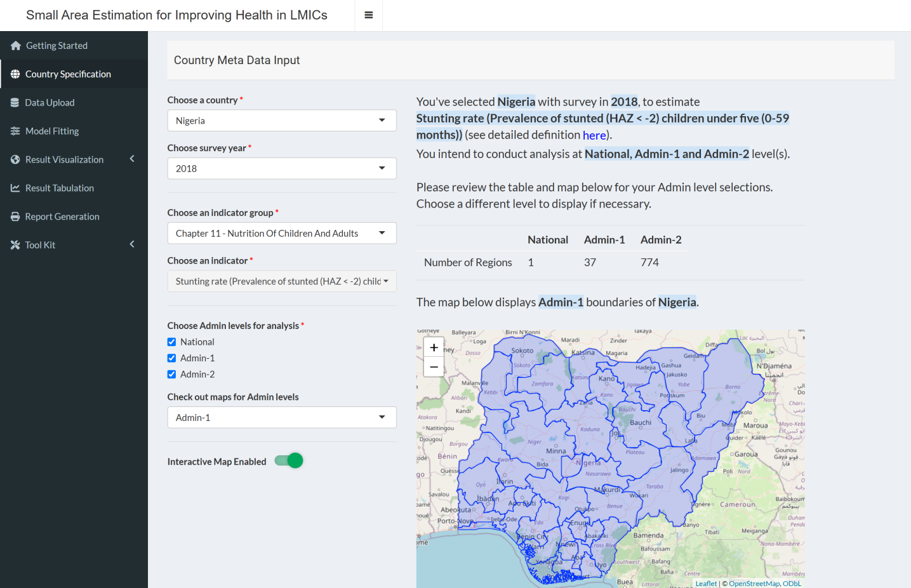This screenshot has width=911, height=588.
Task: Expand the Result Visualization submenu chevron
Action: 132,159
